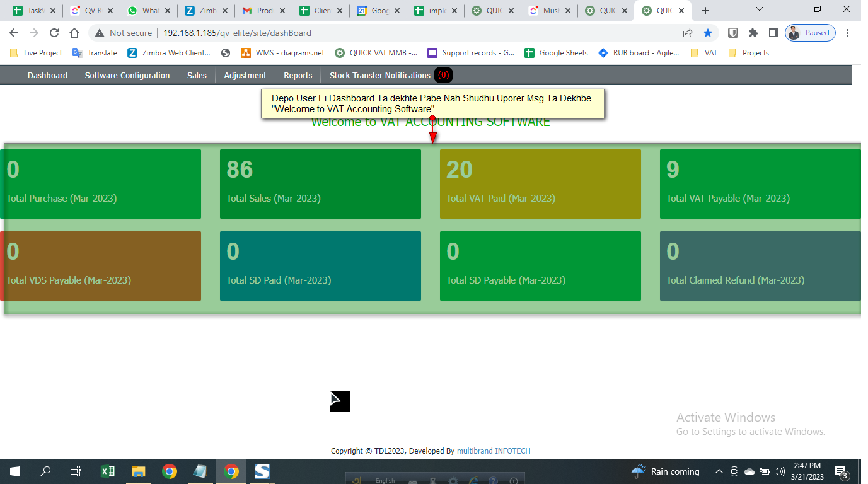Open the Sales menu
The height and width of the screenshot is (484, 868).
click(197, 75)
